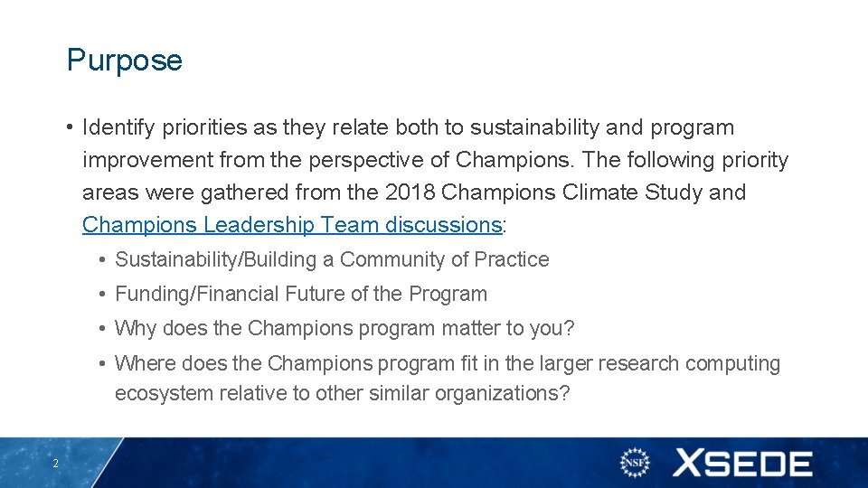The height and width of the screenshot is (488, 868).
Task: Click the bullet dot beside 'Why does the Champions'
Action: pos(104,329)
